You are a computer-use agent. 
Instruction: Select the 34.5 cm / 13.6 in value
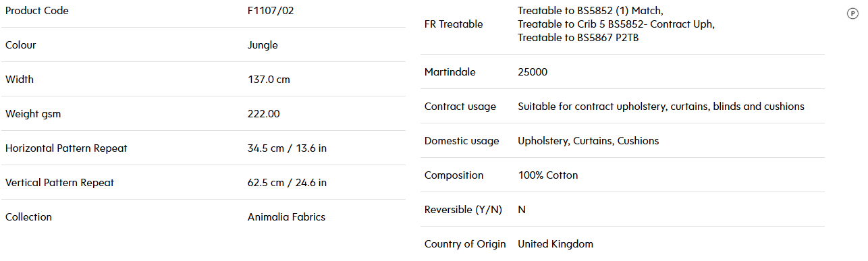(x=287, y=148)
